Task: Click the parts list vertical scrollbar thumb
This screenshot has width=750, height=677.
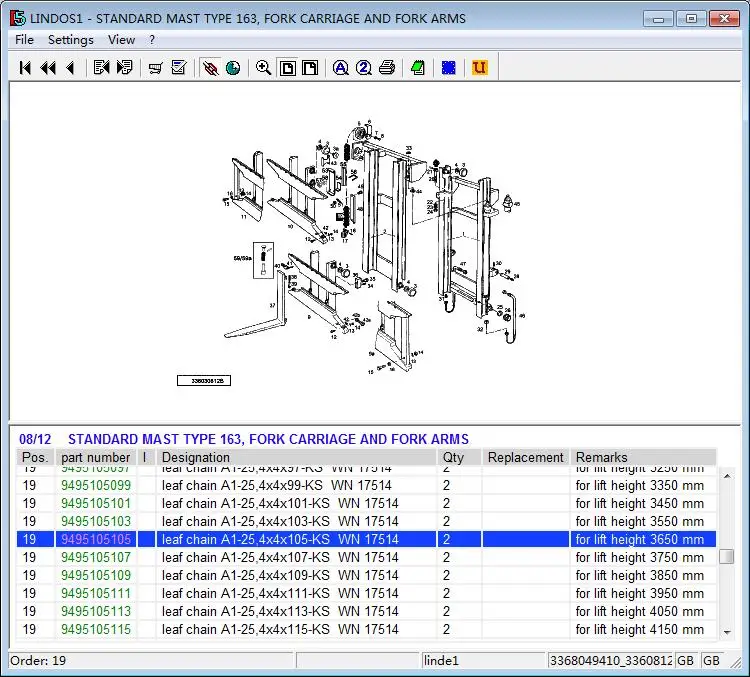Action: [x=726, y=557]
